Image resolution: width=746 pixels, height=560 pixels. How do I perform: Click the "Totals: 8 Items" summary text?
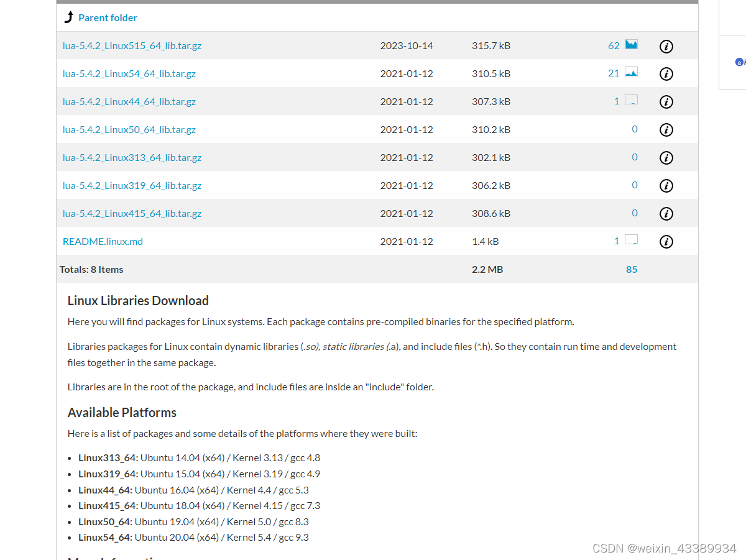pos(91,270)
